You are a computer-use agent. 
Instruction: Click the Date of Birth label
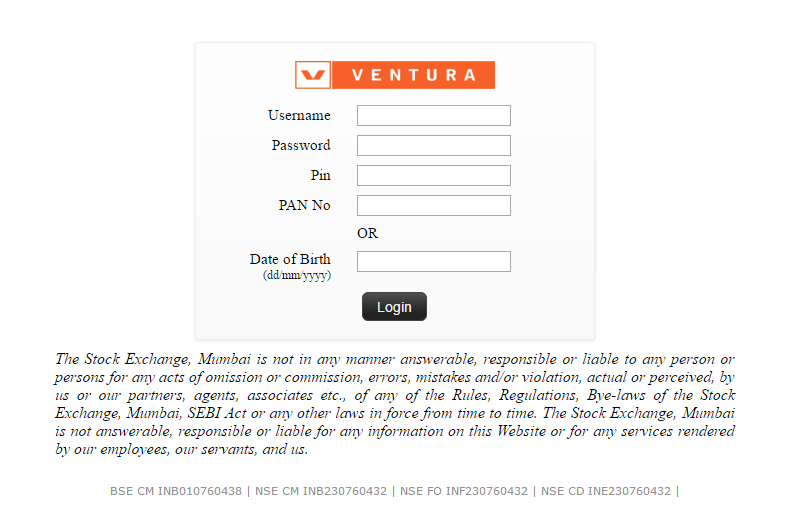point(290,260)
